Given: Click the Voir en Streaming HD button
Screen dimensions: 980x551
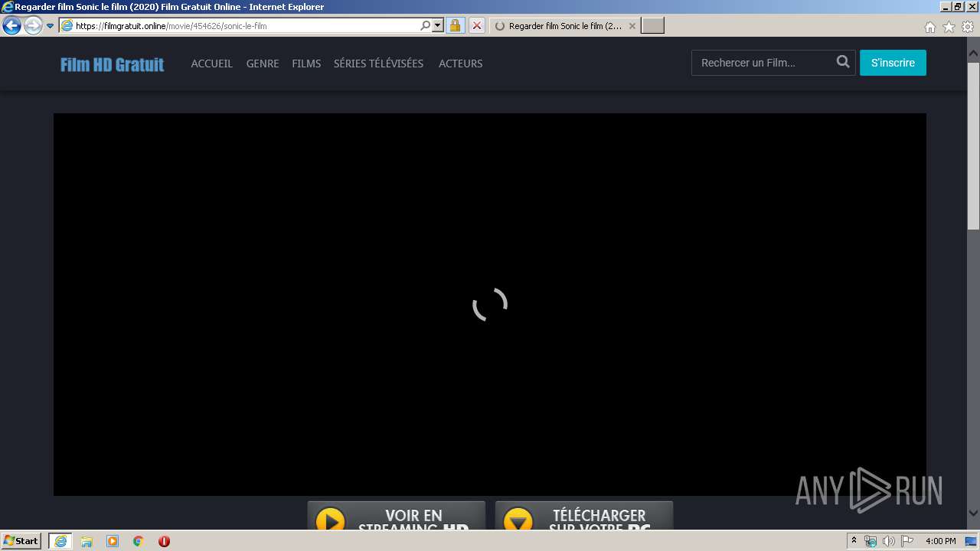Looking at the screenshot, I should coord(397,516).
